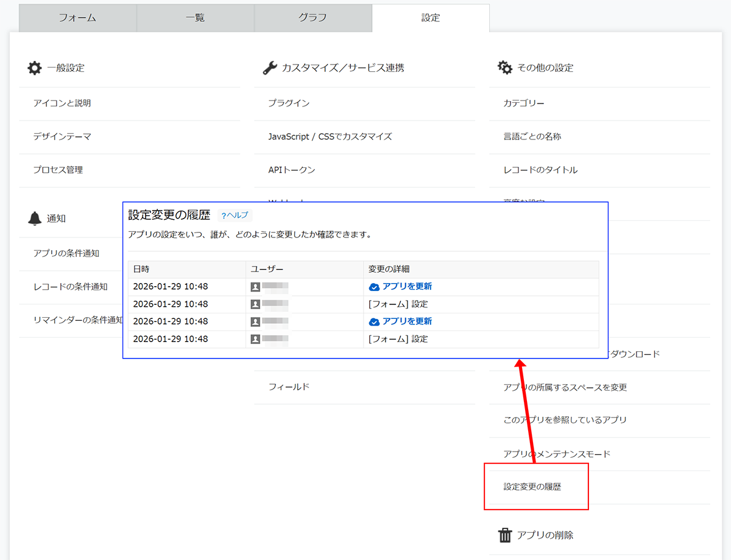
Task: Click the wrench icon for カスタマイズ／サービス連携
Action: [270, 68]
